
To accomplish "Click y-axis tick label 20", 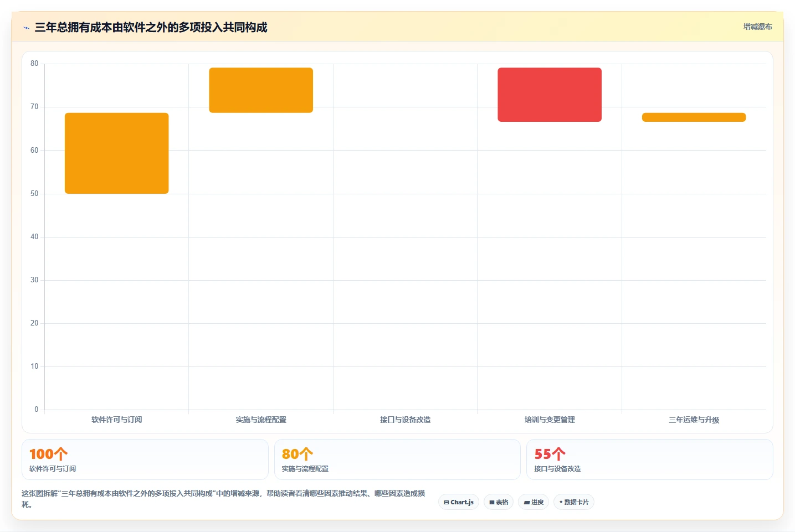I will point(34,323).
